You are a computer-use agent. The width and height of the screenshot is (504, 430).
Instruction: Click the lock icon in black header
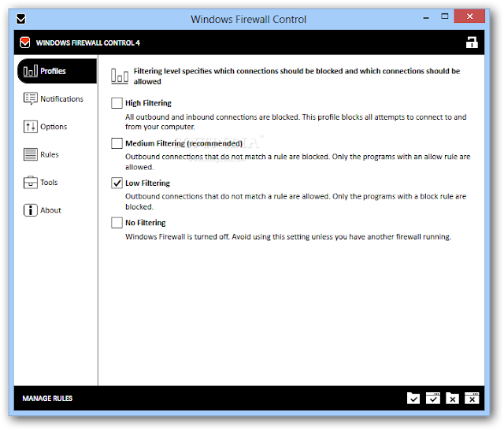pyautogui.click(x=472, y=43)
